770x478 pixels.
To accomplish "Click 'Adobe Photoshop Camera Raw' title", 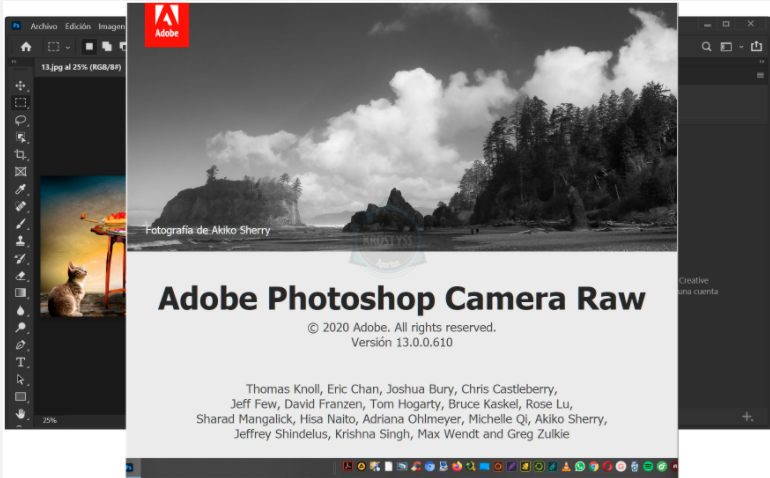I will click(x=402, y=299).
